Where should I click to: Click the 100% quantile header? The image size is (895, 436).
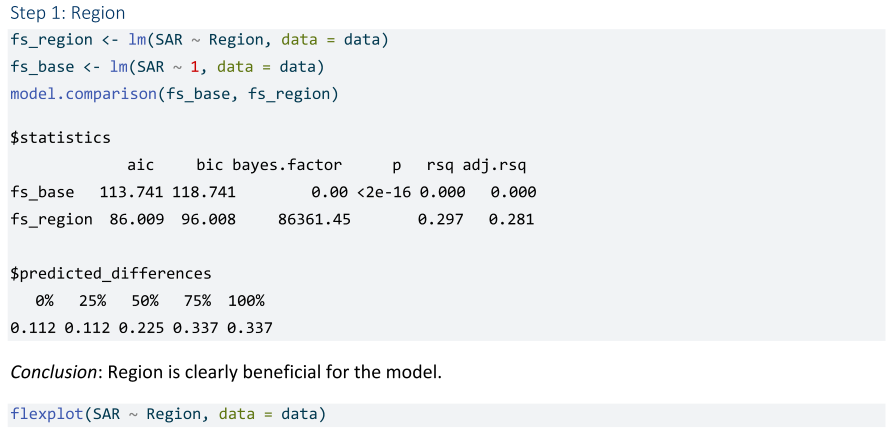(246, 300)
